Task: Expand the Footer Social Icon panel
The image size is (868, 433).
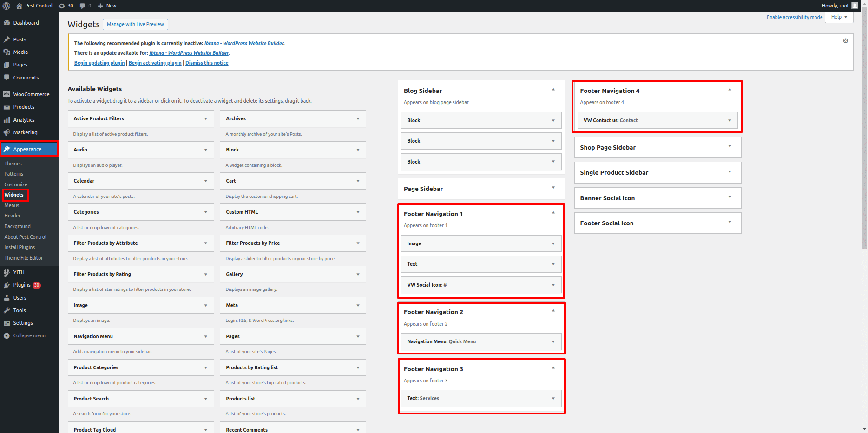Action: tap(730, 223)
